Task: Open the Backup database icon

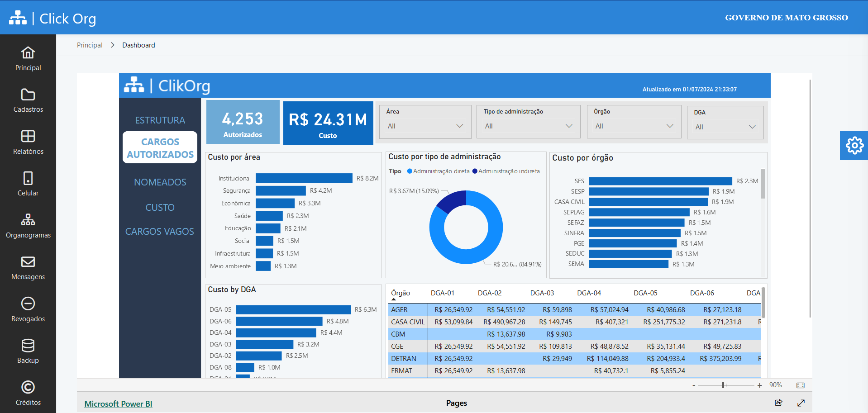Action: [x=28, y=346]
